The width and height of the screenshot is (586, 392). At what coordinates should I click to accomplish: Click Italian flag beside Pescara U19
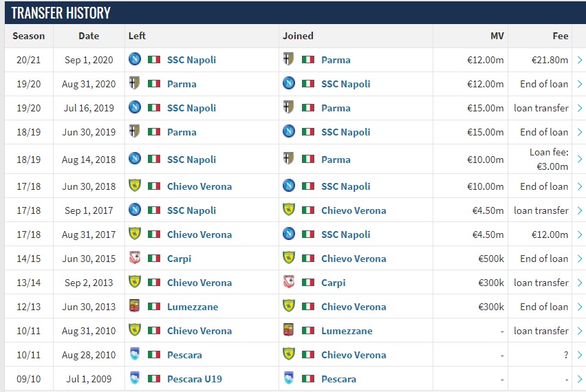[154, 379]
